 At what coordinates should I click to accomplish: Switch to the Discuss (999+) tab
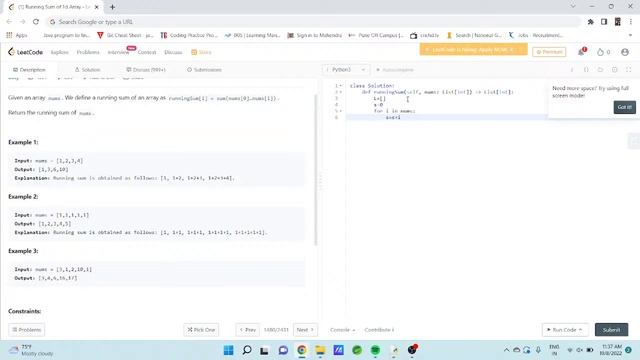146,70
